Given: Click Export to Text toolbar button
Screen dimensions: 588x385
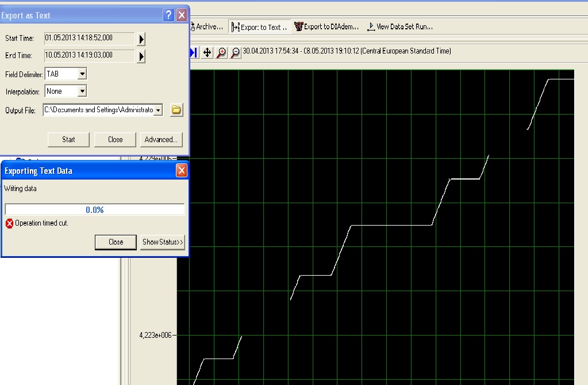Looking at the screenshot, I should 259,26.
